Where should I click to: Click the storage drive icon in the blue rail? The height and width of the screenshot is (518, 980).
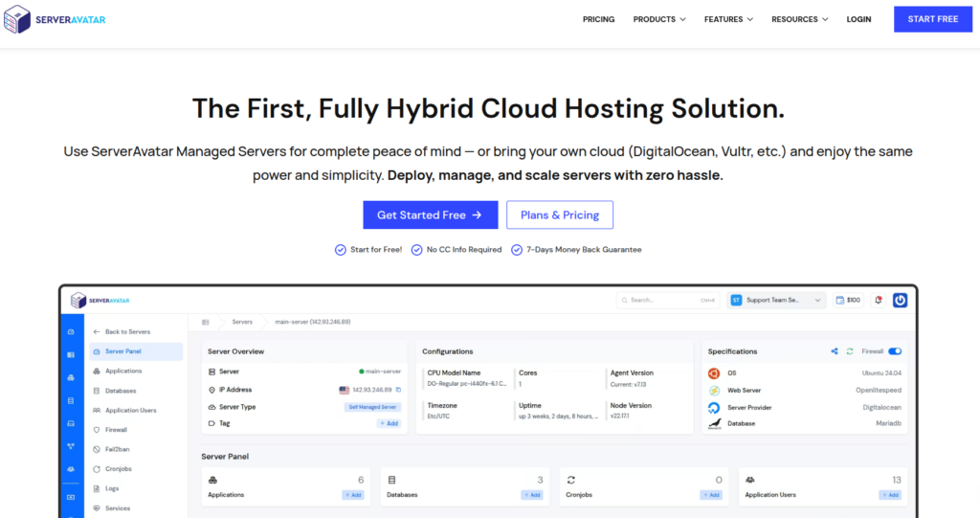(x=71, y=423)
